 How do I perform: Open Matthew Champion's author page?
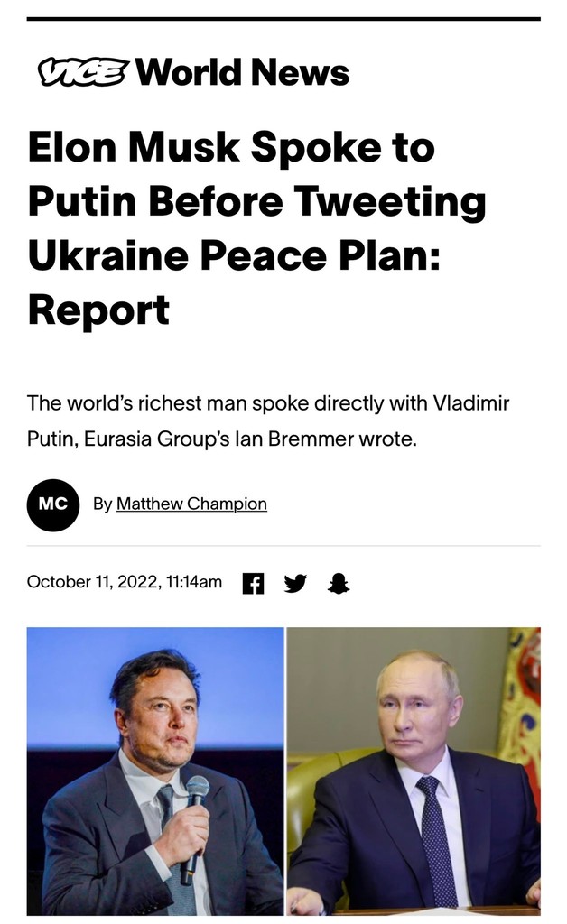(x=191, y=504)
